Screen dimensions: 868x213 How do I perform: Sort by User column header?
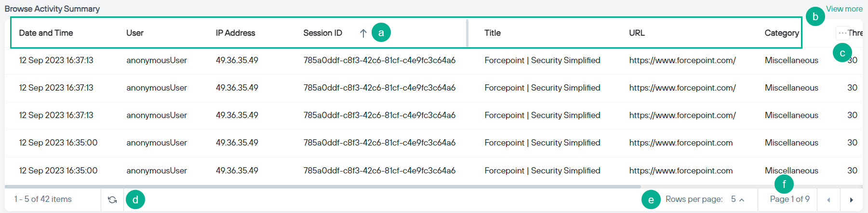135,33
